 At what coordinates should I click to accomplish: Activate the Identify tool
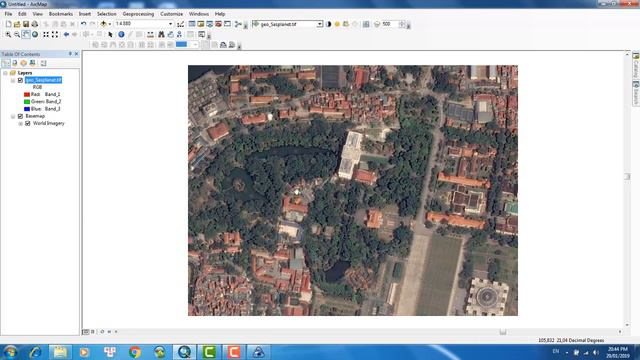(121, 35)
